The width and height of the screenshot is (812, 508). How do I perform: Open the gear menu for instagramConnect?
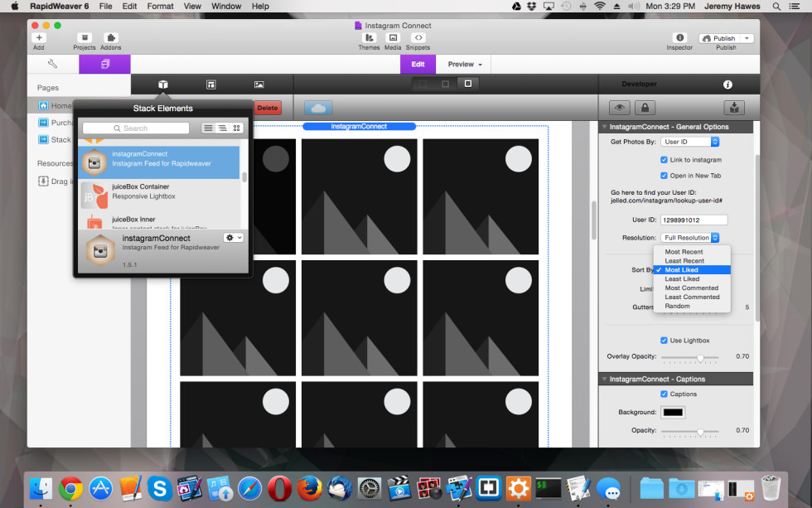coord(234,237)
